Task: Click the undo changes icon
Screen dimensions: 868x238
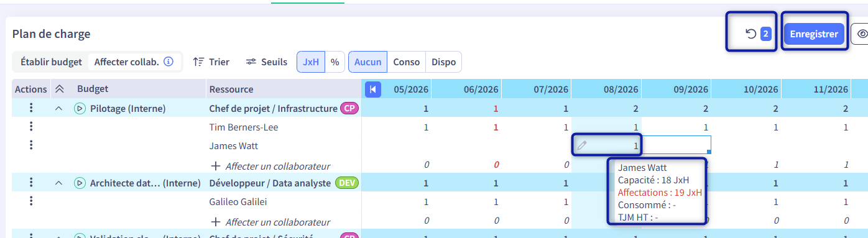Action: pos(751,34)
